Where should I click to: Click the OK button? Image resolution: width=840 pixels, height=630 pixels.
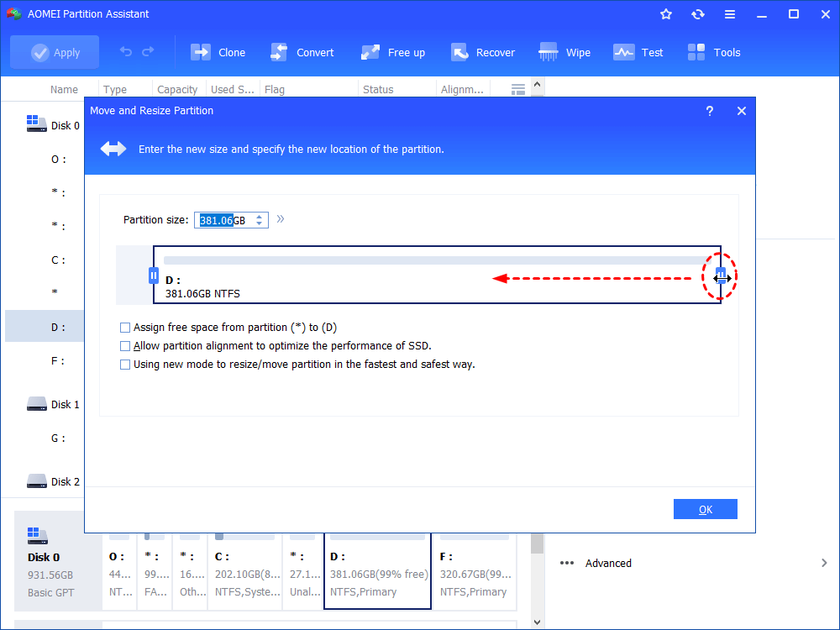click(x=705, y=510)
